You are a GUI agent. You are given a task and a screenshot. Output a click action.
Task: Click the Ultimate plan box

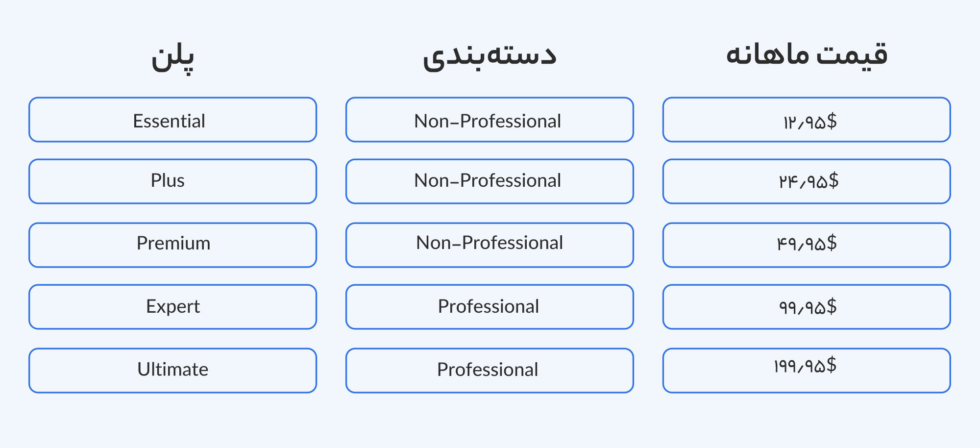tap(172, 371)
